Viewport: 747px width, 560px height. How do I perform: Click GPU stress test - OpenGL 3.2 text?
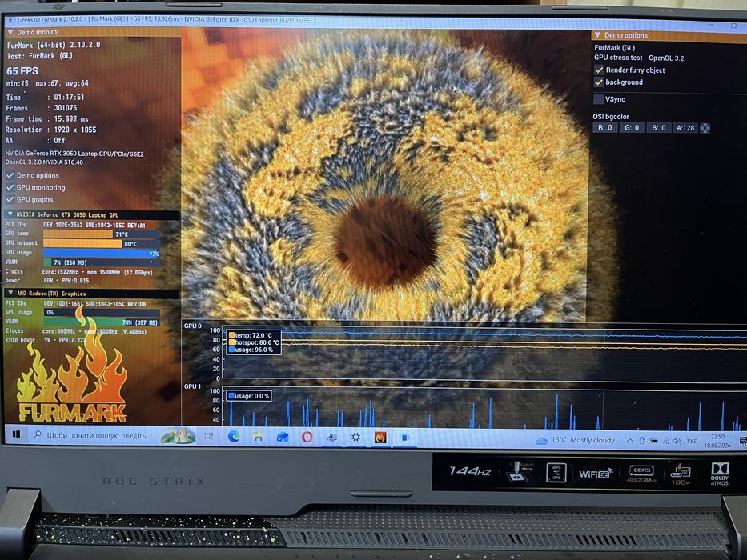coord(639,58)
